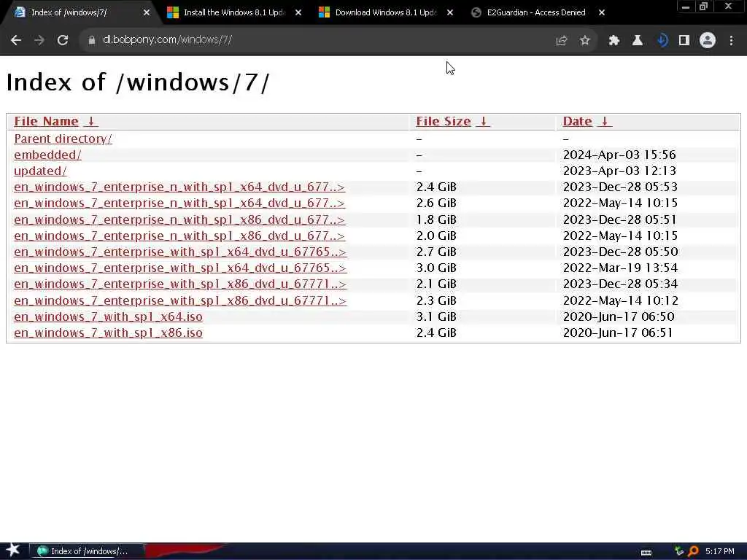Open the embedded/ folder

coord(47,155)
